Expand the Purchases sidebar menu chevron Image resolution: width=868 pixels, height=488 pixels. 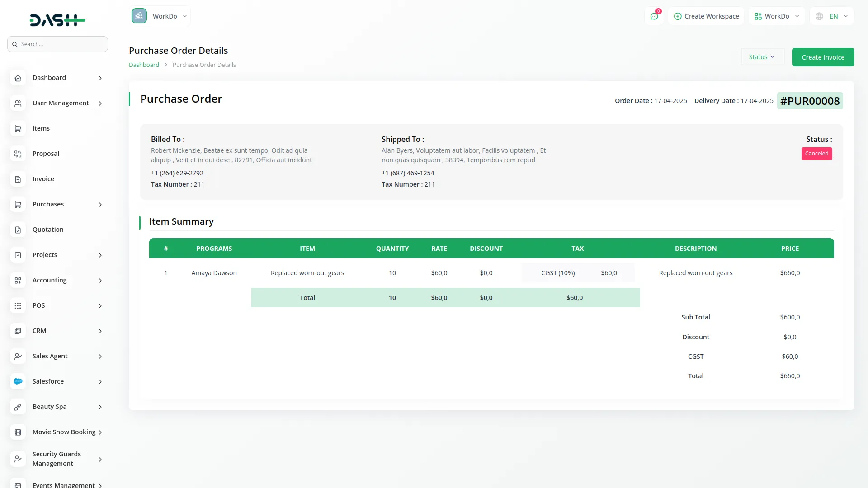(100, 205)
